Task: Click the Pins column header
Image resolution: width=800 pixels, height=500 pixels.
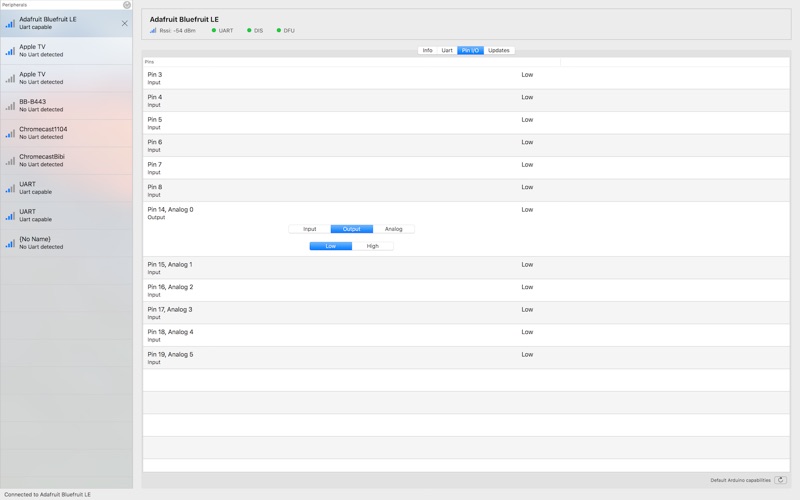Action: pos(352,62)
